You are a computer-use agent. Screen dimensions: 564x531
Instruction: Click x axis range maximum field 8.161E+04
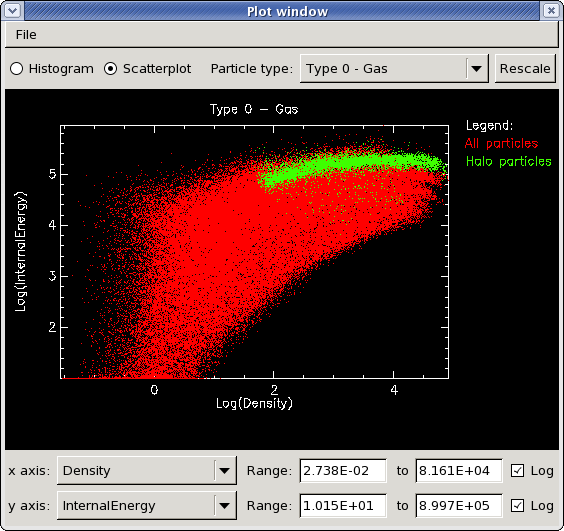pyautogui.click(x=459, y=471)
